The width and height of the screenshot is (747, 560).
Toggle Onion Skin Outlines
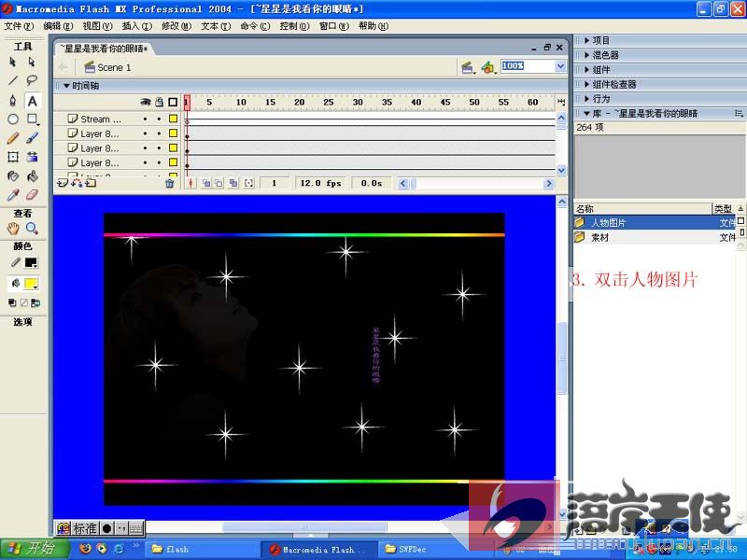point(218,183)
